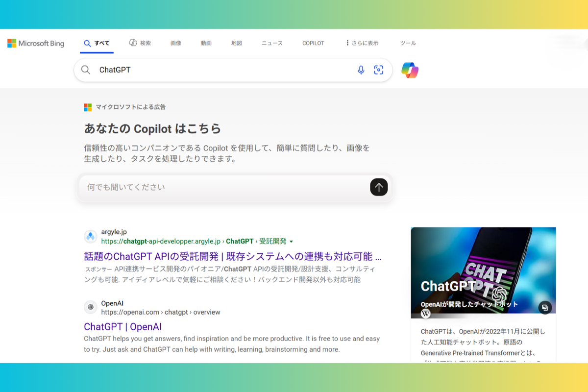This screenshot has width=588, height=392.
Task: Submit the Copilot prompt with the arrow button
Action: tap(379, 187)
